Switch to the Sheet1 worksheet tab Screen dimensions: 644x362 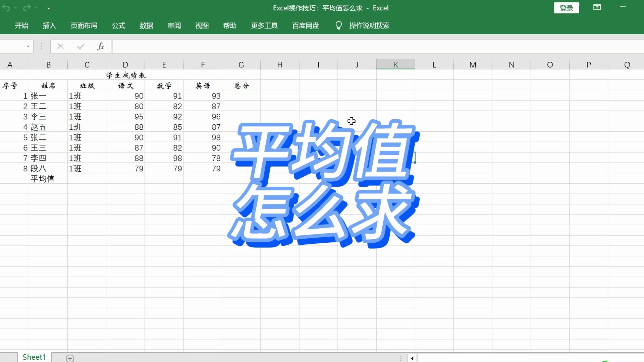click(x=34, y=357)
